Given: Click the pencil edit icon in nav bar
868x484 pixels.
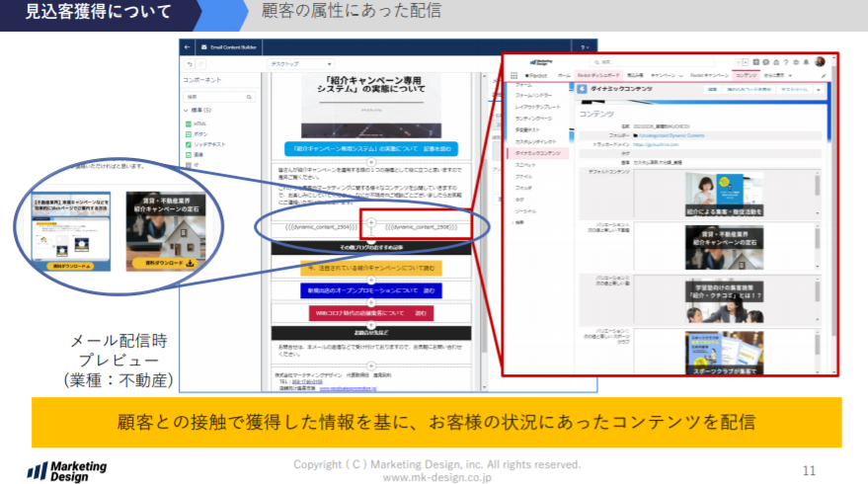Looking at the screenshot, I should (x=824, y=74).
